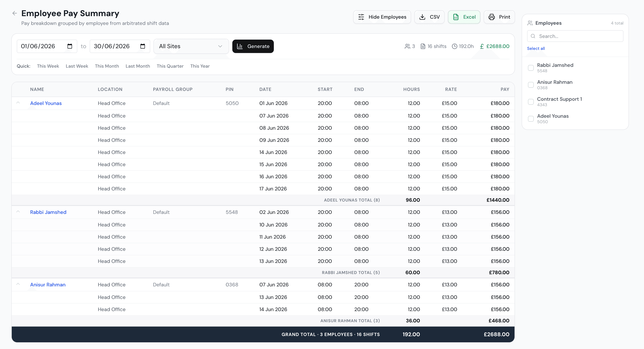644x349 pixels.
Task: Open Rabbi Jamshed name link in table
Action: pyautogui.click(x=48, y=212)
